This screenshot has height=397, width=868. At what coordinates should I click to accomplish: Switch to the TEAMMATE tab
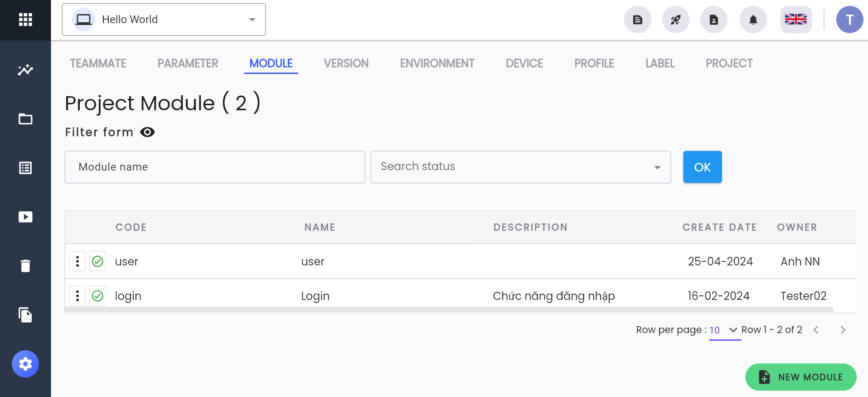click(x=98, y=64)
